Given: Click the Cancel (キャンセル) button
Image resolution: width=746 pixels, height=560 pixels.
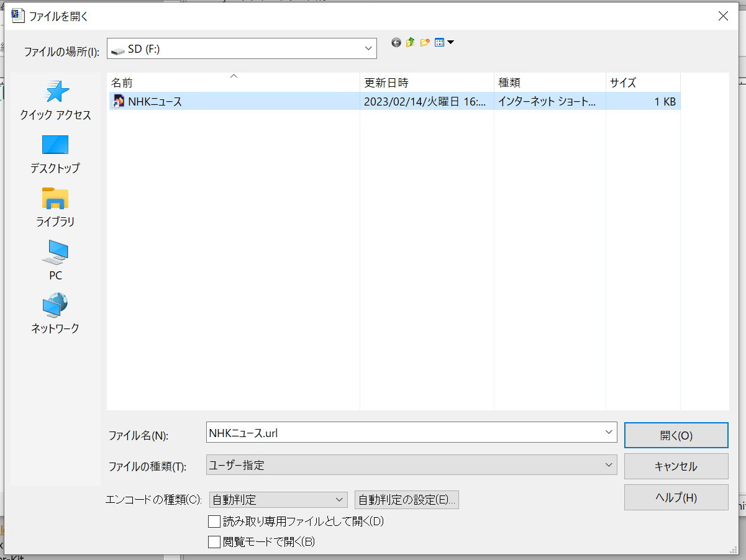Looking at the screenshot, I should tap(676, 466).
